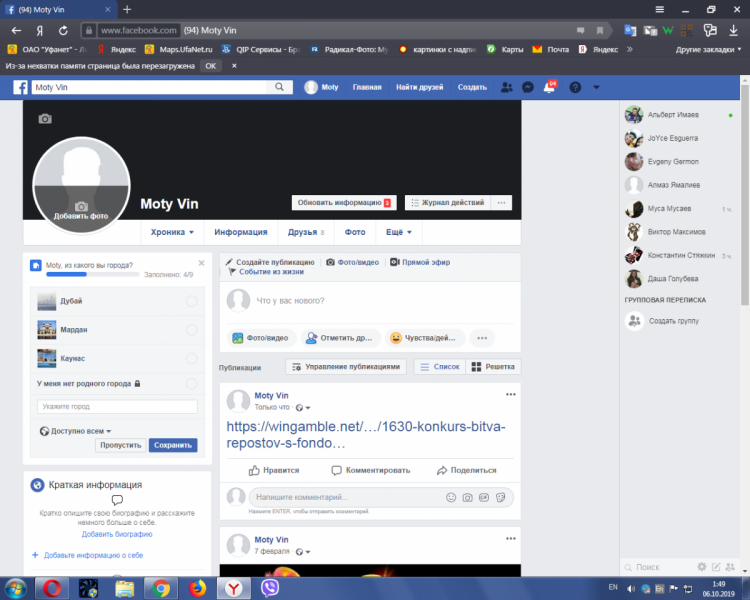Open chat with Альберт Имаев

[x=680, y=115]
